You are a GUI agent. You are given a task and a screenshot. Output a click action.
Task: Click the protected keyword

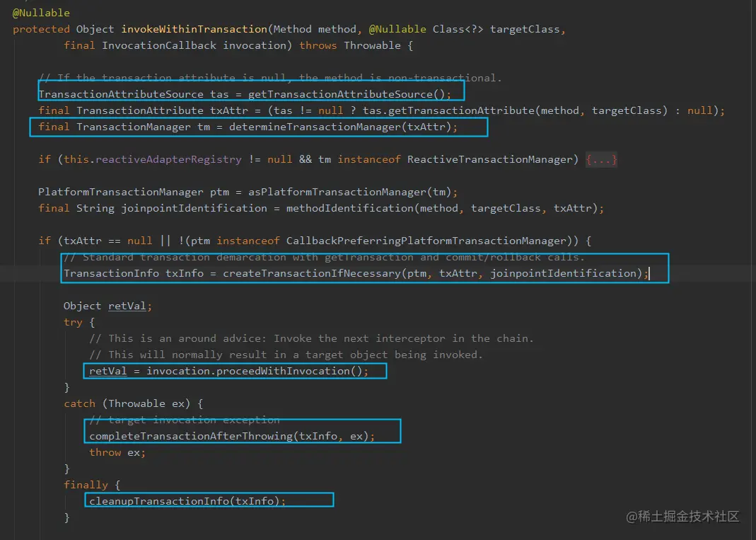(x=41, y=29)
